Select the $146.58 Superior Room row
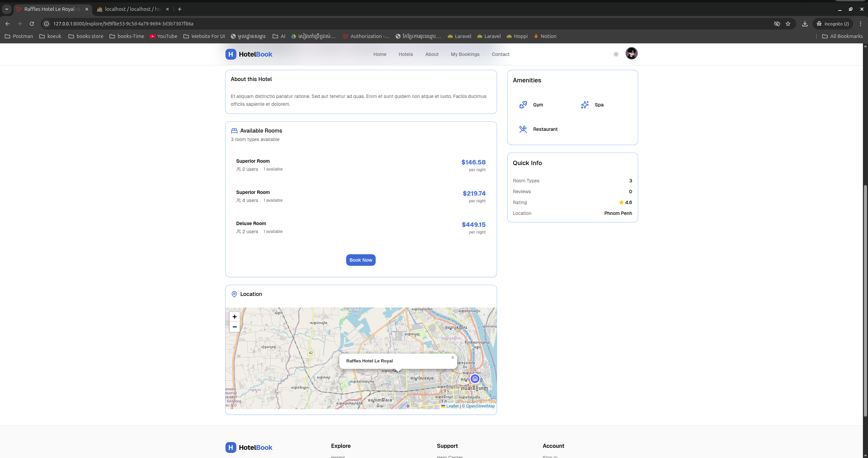This screenshot has height=458, width=868. [x=361, y=165]
